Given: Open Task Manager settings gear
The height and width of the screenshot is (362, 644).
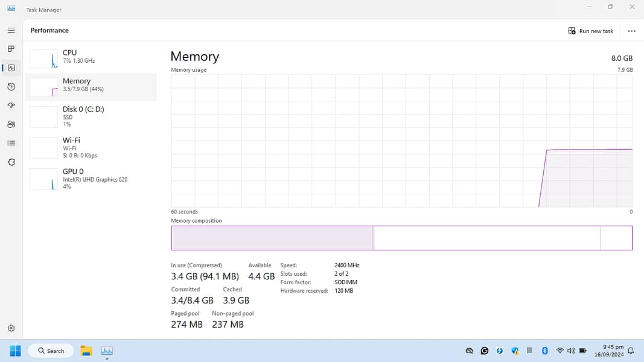Looking at the screenshot, I should pos(11,328).
